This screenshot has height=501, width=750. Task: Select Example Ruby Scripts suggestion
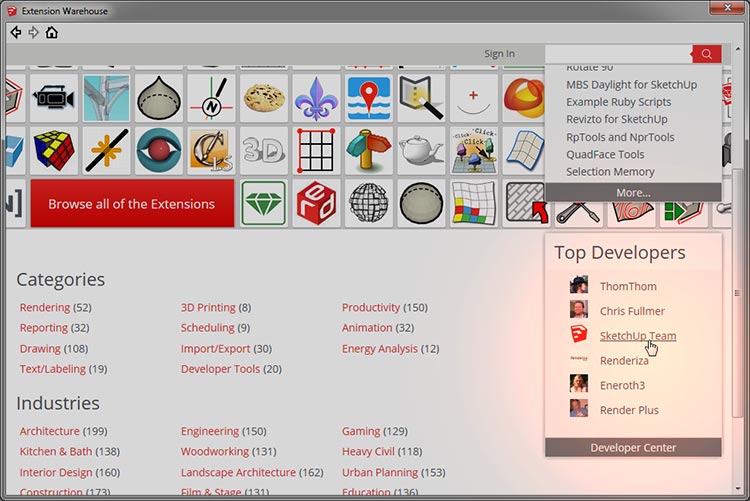point(618,102)
